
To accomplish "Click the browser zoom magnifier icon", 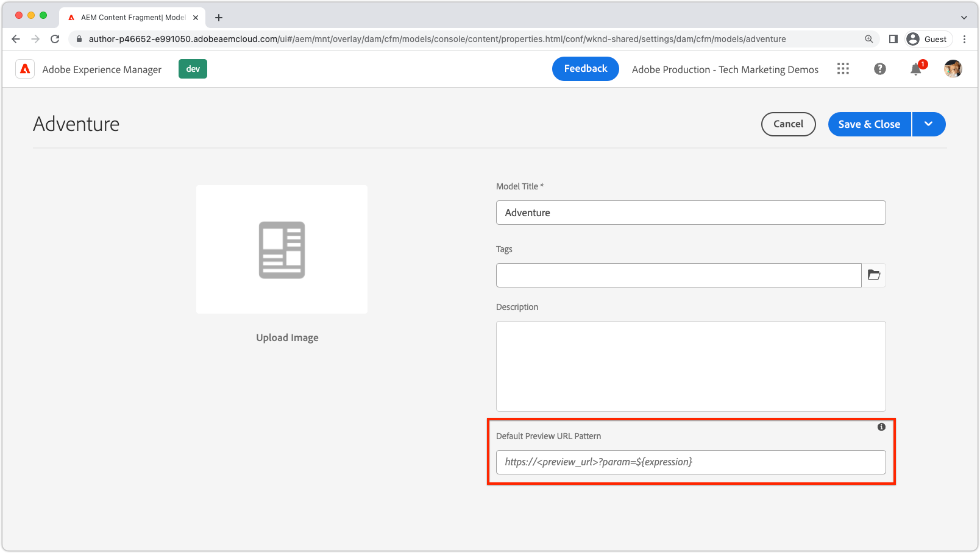I will (x=868, y=39).
